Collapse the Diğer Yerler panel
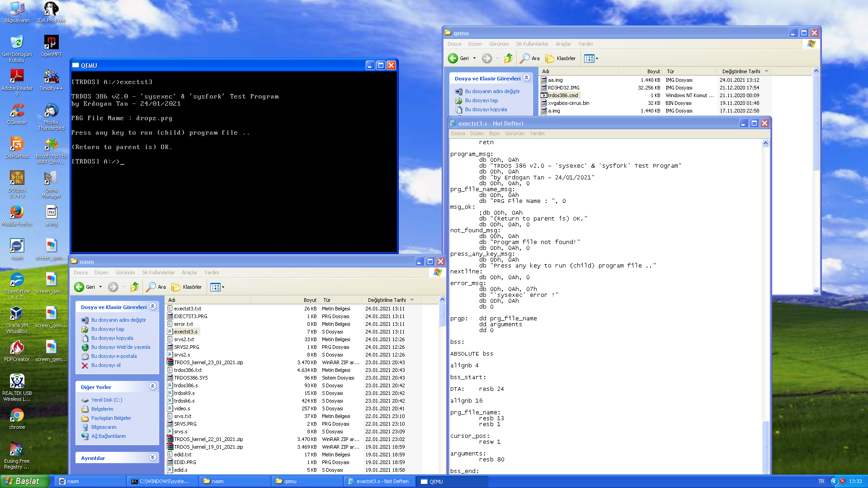868x488 pixels. pyautogui.click(x=153, y=387)
